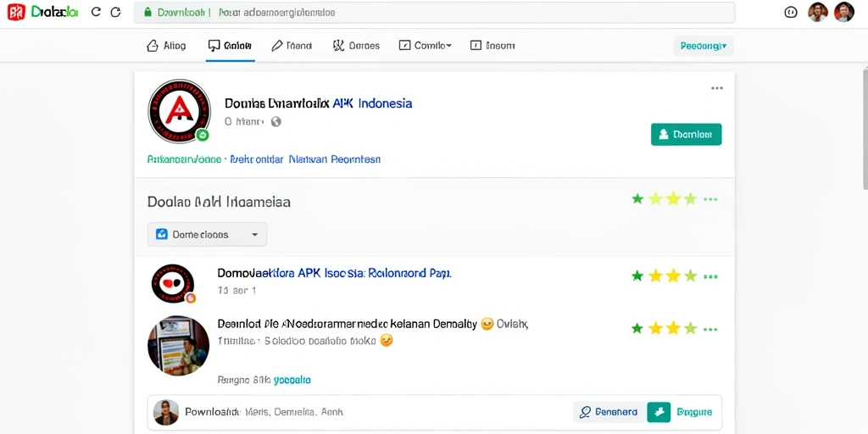Expand the Comfo dropdown tab
The image size is (868, 434).
coord(426,46)
